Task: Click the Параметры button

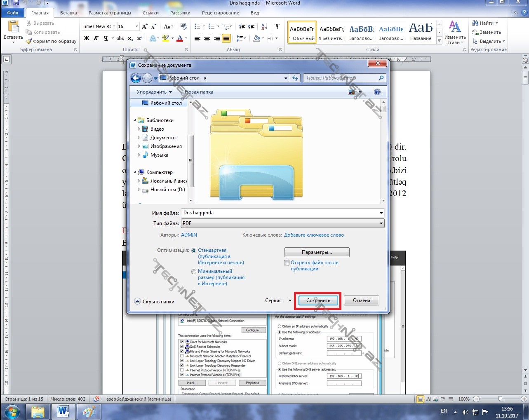Action: (x=317, y=252)
